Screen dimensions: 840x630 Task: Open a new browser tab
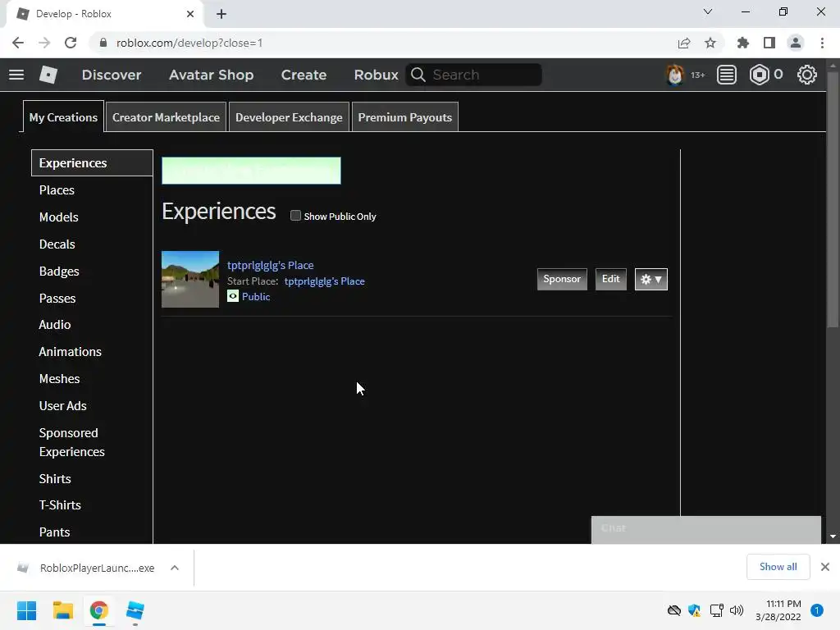[221, 14]
